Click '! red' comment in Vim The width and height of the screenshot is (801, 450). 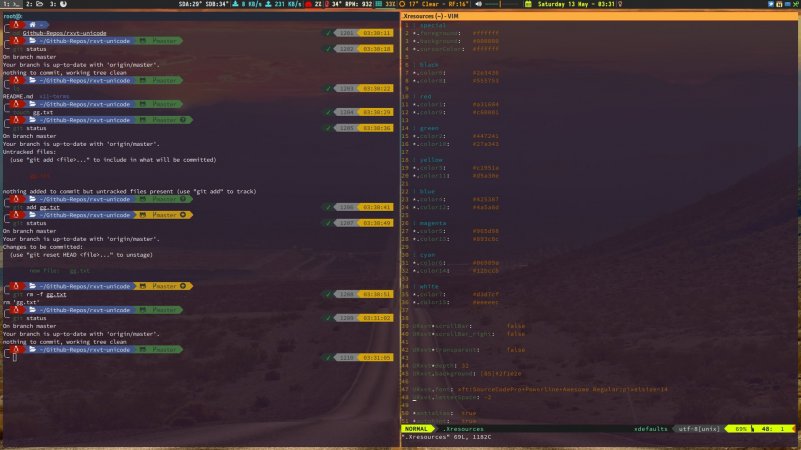[x=422, y=96]
